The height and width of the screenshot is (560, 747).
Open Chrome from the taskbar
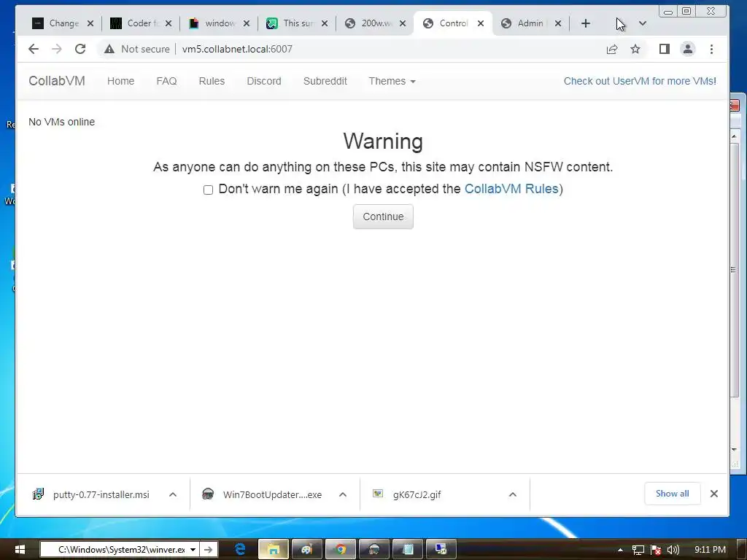[x=341, y=549]
